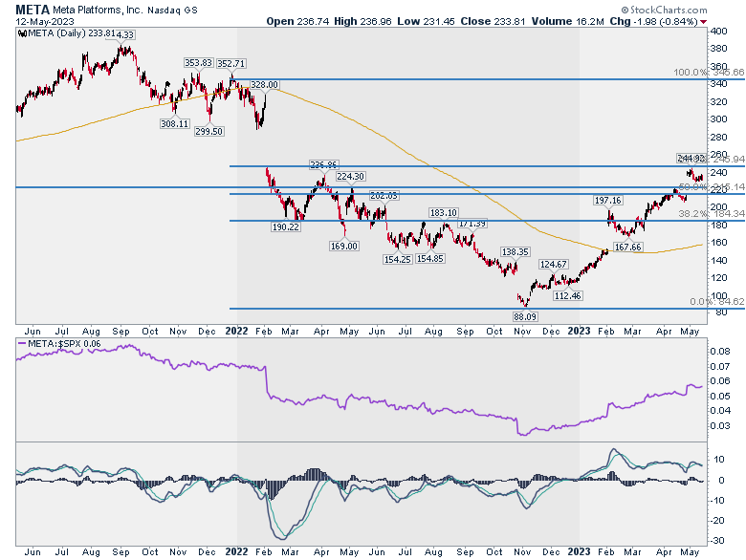Click the 100.0% Fibonacci level label
The width and height of the screenshot is (746, 560).
click(x=709, y=73)
